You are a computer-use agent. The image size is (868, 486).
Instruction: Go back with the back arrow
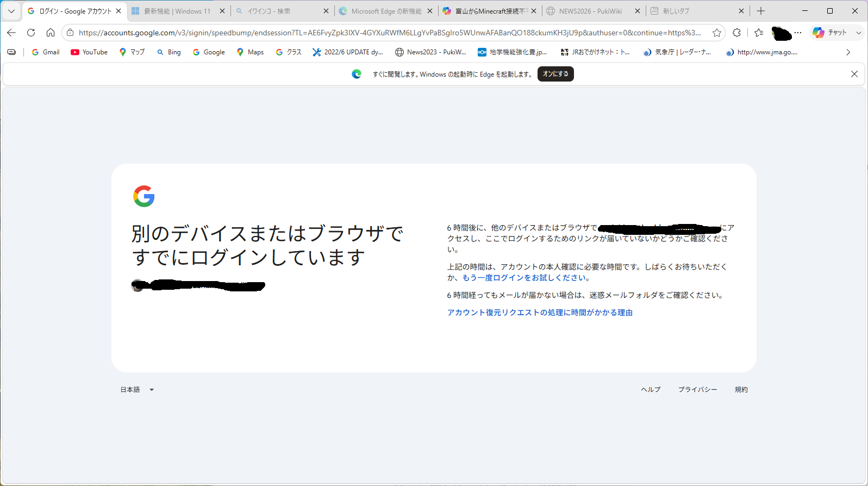point(11,33)
